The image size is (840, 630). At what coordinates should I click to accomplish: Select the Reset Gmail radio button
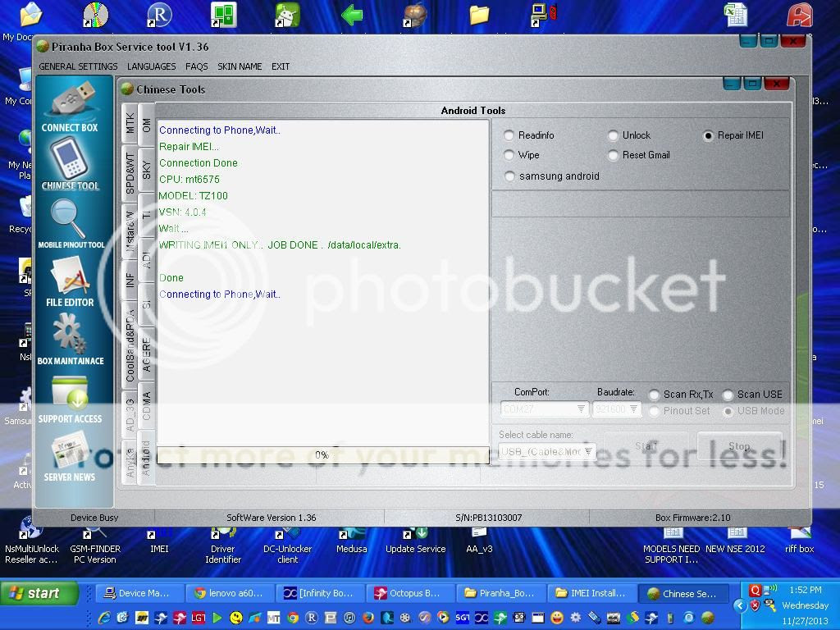point(614,155)
